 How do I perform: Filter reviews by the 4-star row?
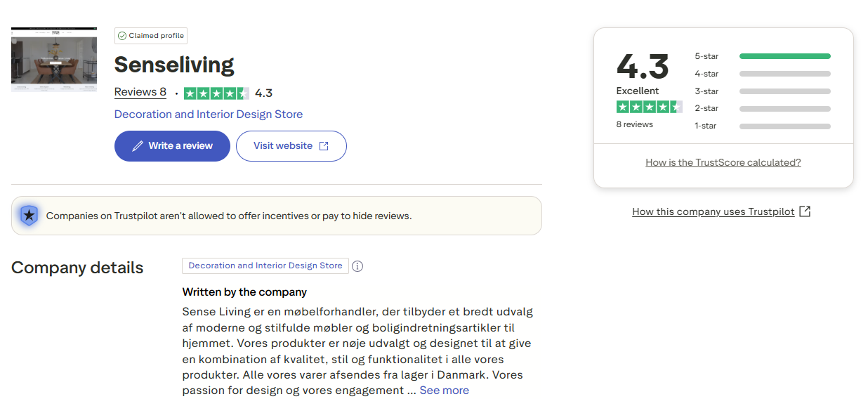[762, 74]
